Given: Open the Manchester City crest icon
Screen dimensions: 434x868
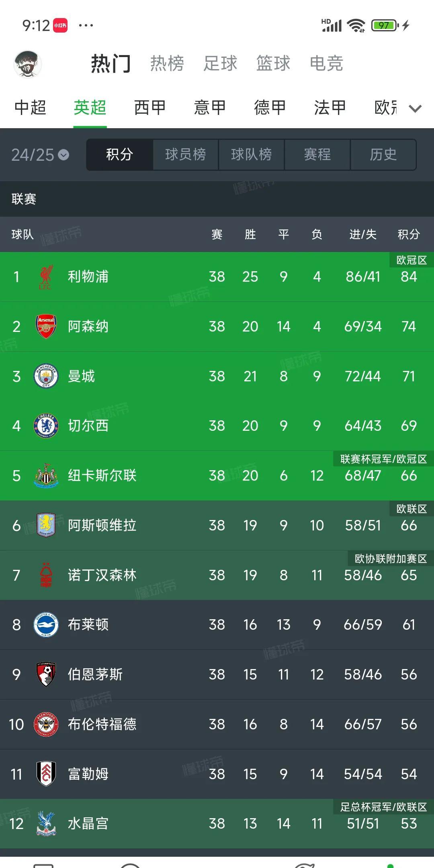Looking at the screenshot, I should click(46, 376).
